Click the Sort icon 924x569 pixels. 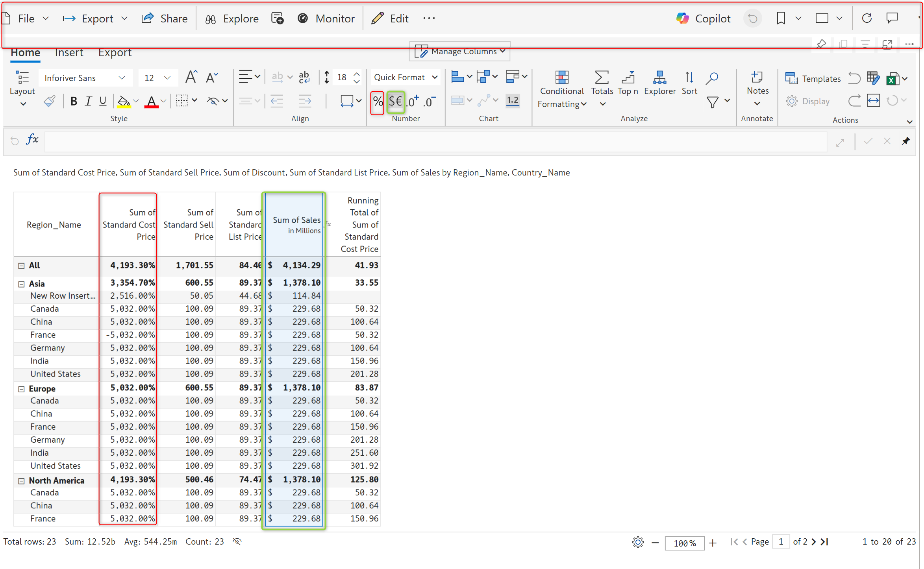tap(689, 78)
